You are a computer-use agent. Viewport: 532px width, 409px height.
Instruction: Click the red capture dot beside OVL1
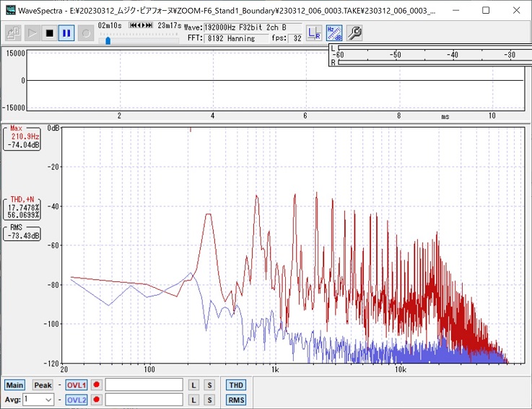(x=96, y=384)
